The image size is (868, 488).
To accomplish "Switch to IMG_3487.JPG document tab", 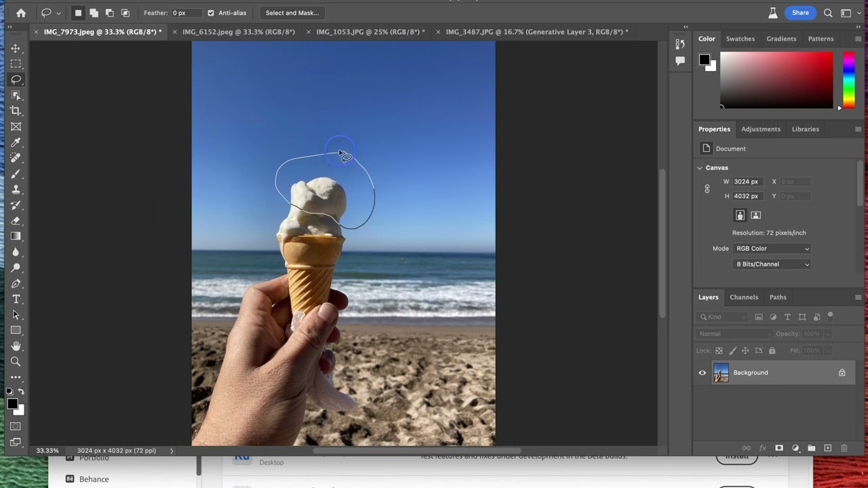I will click(x=536, y=32).
